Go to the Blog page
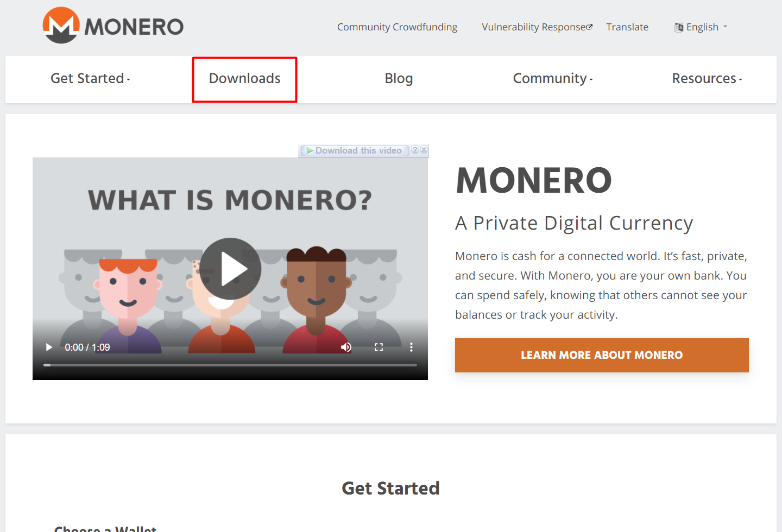The width and height of the screenshot is (782, 532). [399, 79]
